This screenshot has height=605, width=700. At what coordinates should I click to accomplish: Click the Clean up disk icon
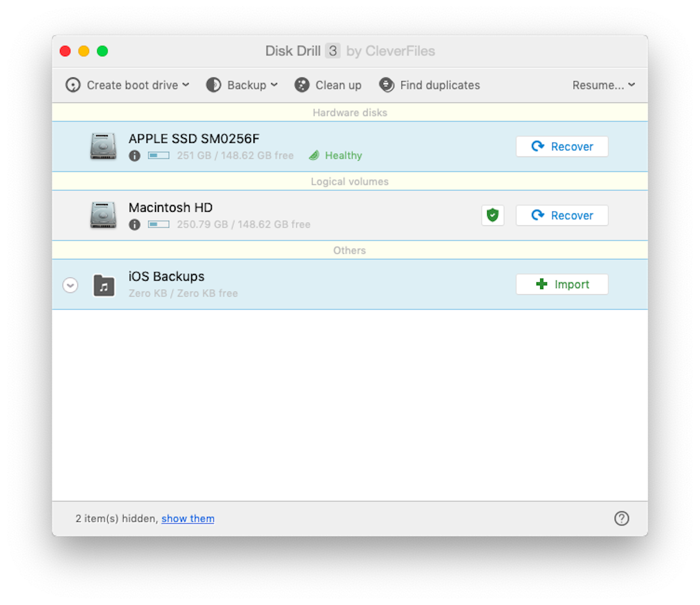tap(301, 85)
